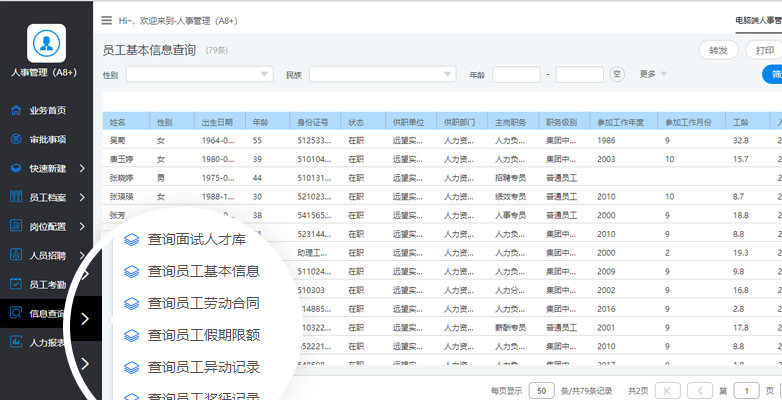
Task: Expand the 快速新建 sidebar submenu arrow
Action: click(x=87, y=168)
